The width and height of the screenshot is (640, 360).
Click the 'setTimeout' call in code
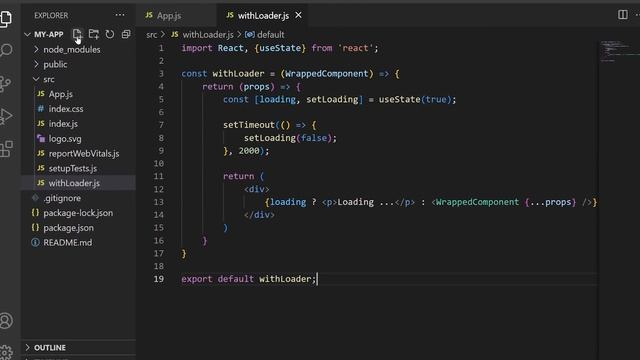tap(249, 125)
